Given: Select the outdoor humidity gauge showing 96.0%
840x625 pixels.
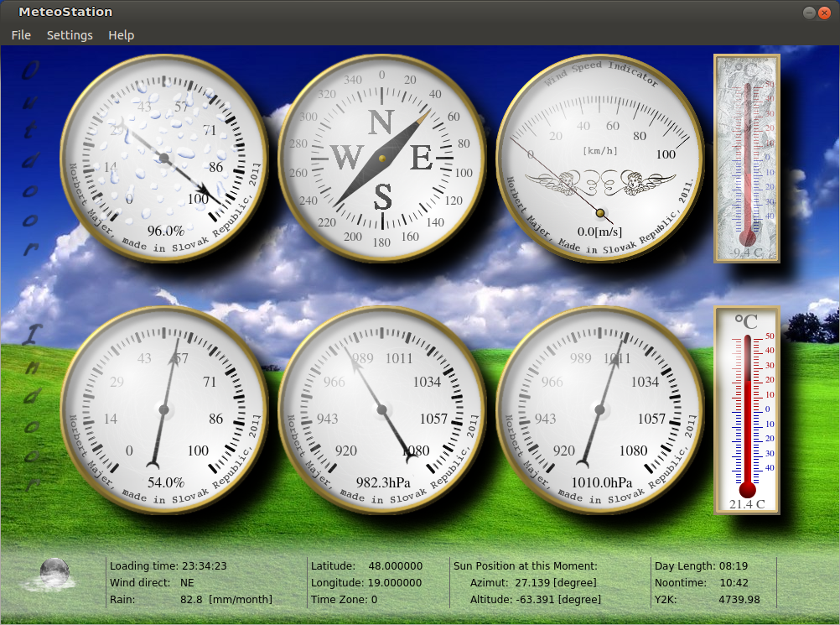Looking at the screenshot, I should (x=163, y=155).
